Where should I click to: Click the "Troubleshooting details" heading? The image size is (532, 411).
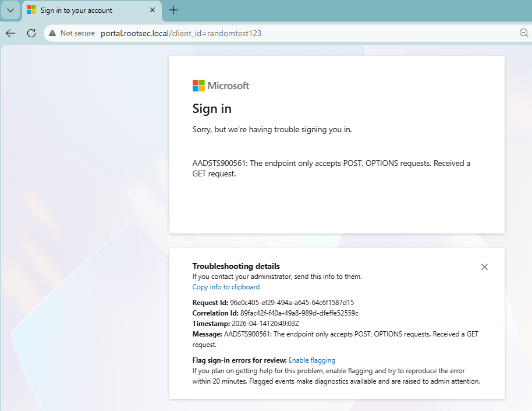(236, 266)
